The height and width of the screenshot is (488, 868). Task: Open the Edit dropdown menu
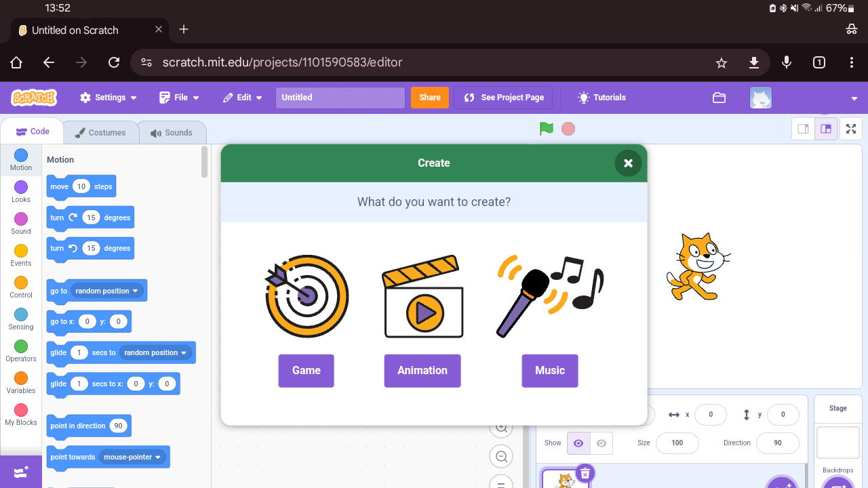click(242, 98)
